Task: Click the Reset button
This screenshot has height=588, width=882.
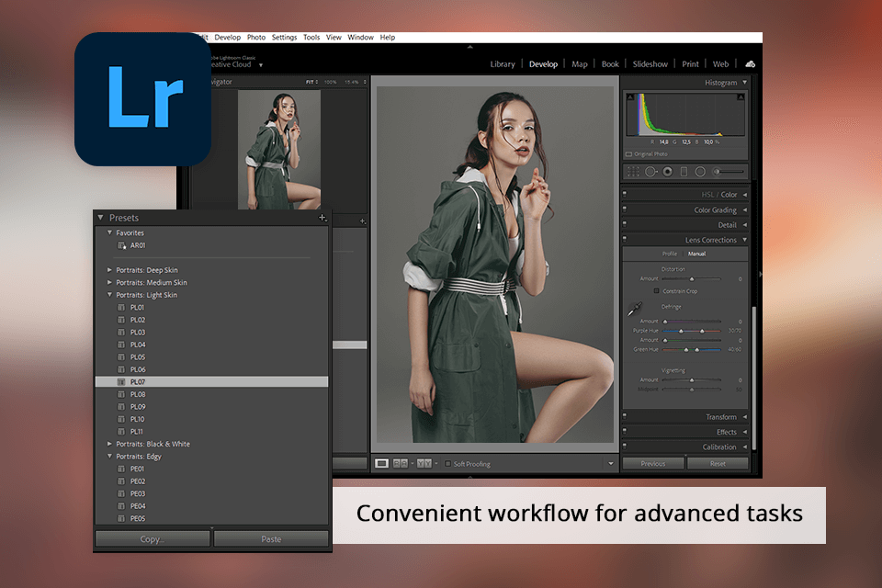Action: click(x=718, y=464)
